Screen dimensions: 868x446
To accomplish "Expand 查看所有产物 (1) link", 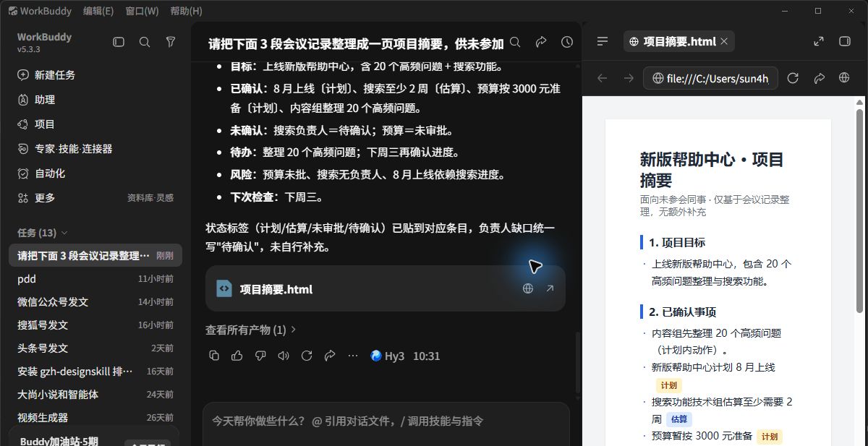I will pyautogui.click(x=251, y=330).
